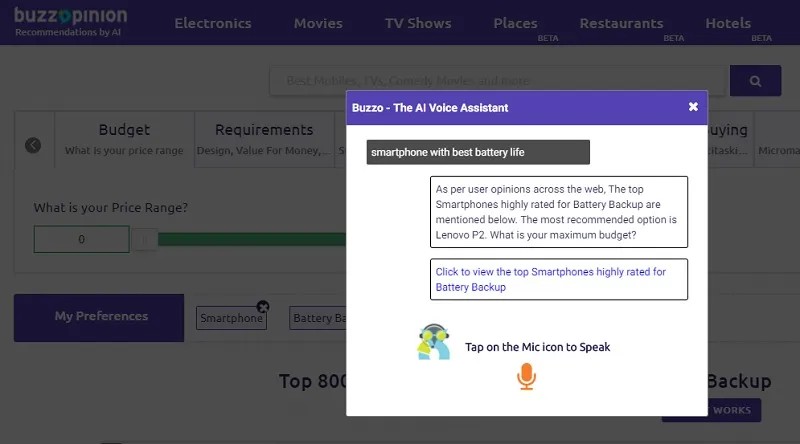View top Smartphones for Battery Backup link
The image size is (800, 444).
(550, 279)
